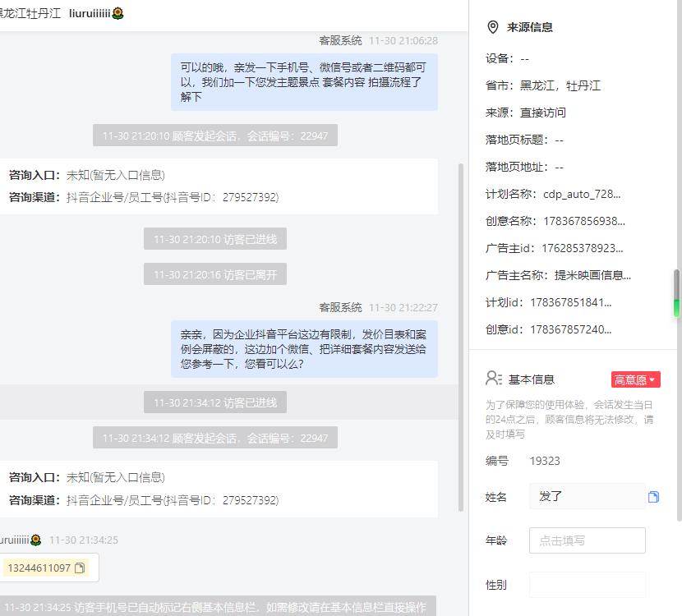Image resolution: width=682 pixels, height=616 pixels.
Task: Click the message starting 亲亲，因为企业抖音平台
Action: click(304, 348)
